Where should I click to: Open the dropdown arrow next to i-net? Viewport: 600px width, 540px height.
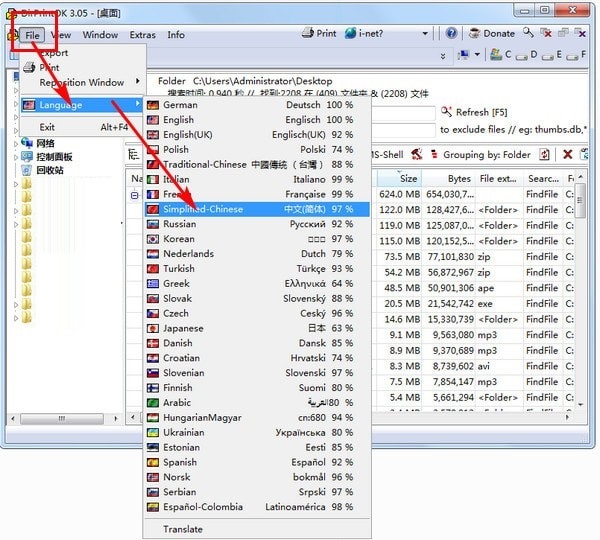pos(425,34)
